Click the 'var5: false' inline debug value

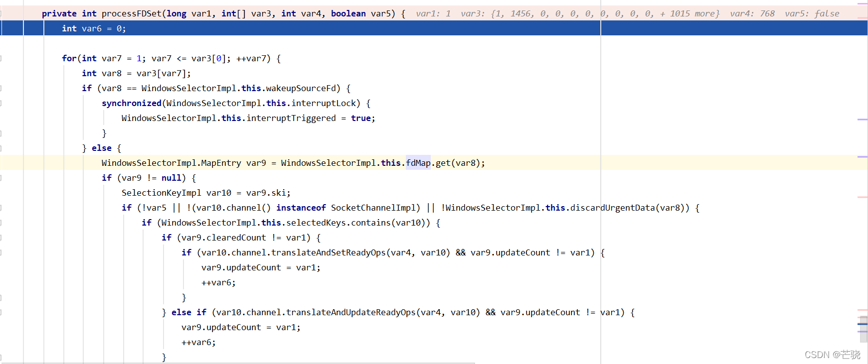point(812,14)
